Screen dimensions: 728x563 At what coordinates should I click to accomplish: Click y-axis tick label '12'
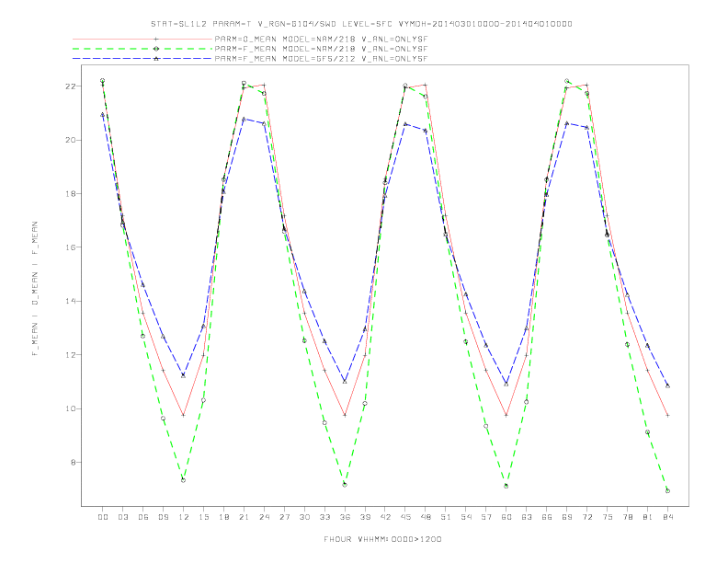(71, 355)
